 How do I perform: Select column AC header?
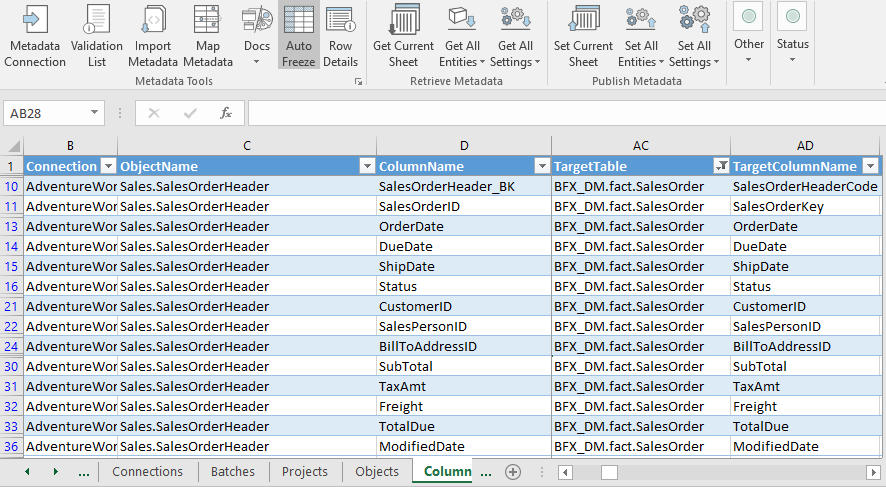641,146
